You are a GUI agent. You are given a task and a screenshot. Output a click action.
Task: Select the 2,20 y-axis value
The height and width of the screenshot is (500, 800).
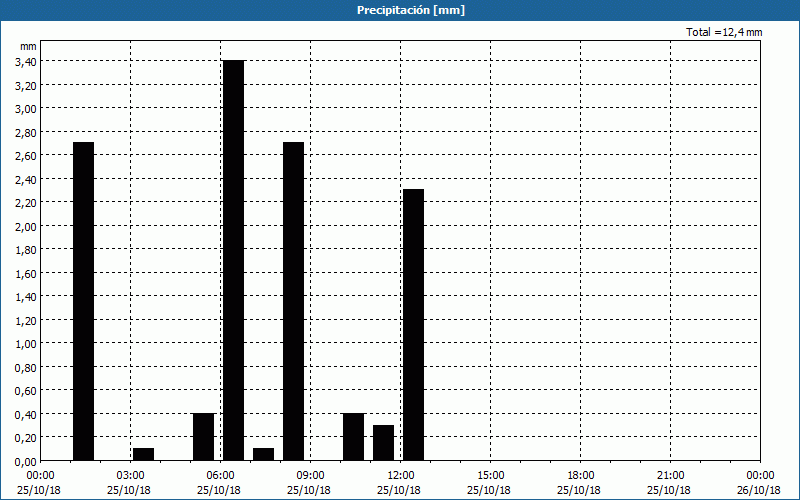[x=26, y=203]
